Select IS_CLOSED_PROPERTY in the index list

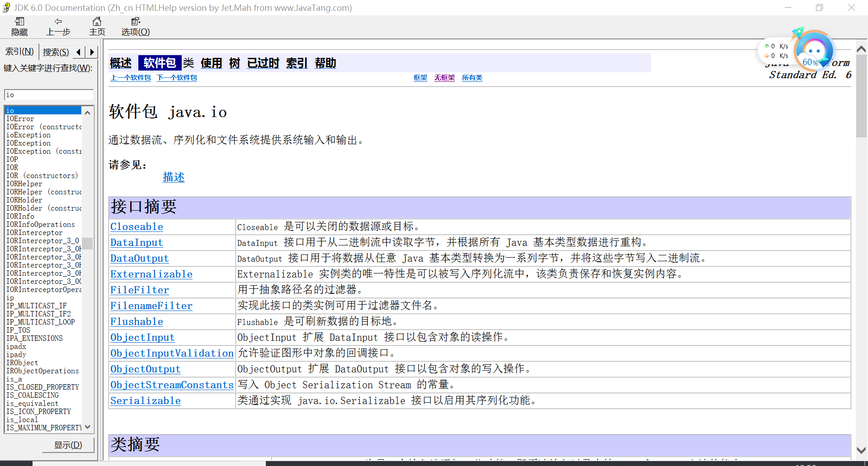[x=42, y=387]
